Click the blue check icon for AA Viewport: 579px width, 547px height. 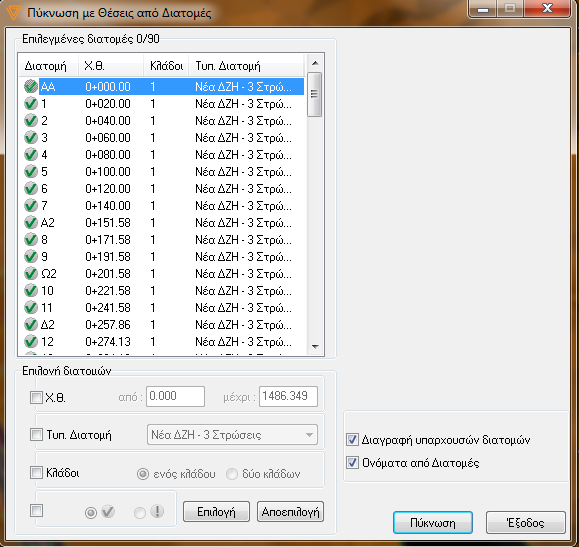click(31, 86)
